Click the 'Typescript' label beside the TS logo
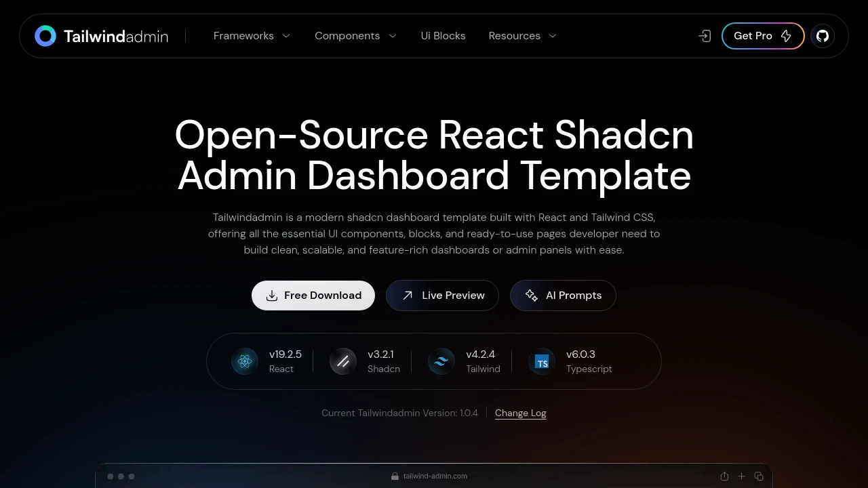The height and width of the screenshot is (488, 868). click(589, 369)
